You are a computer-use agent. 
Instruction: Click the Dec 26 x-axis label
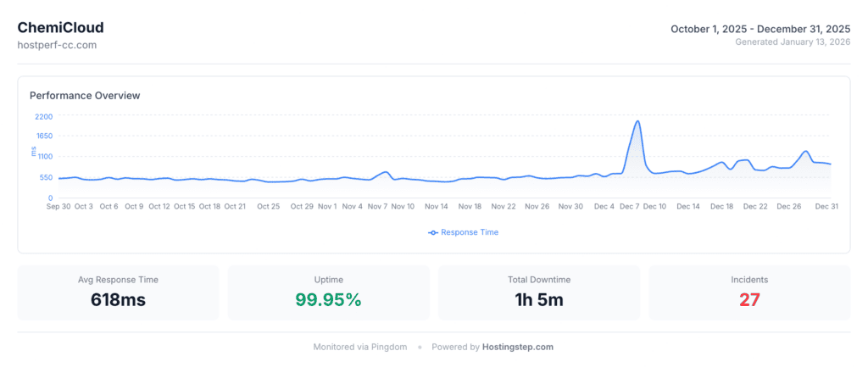[789, 206]
